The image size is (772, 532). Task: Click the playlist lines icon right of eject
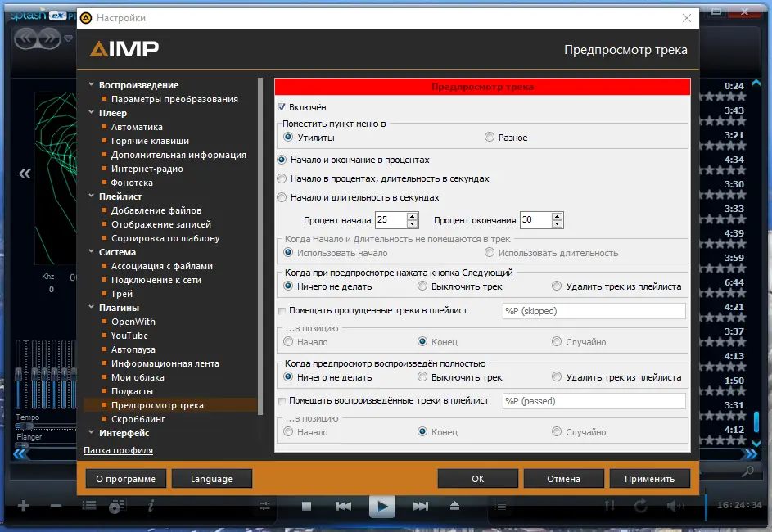[x=501, y=506]
